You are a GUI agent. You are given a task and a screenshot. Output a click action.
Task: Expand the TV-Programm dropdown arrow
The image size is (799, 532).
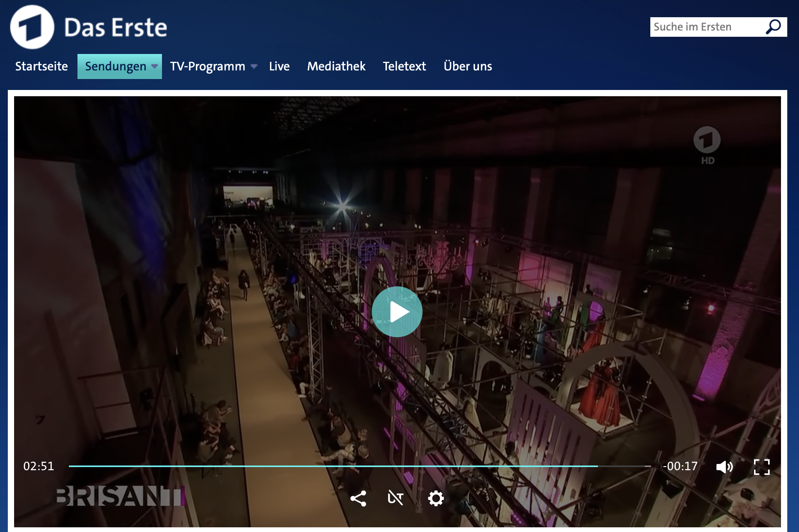[x=254, y=66]
